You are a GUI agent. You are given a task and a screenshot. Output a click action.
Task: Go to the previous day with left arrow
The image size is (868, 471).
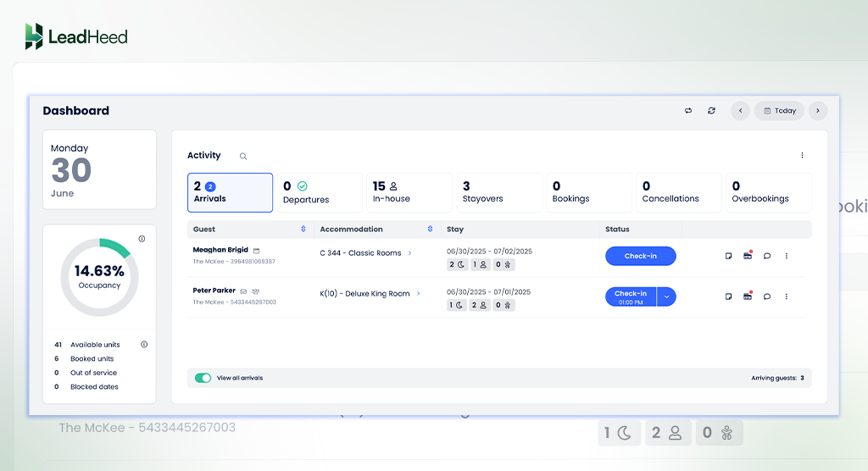[x=740, y=111]
